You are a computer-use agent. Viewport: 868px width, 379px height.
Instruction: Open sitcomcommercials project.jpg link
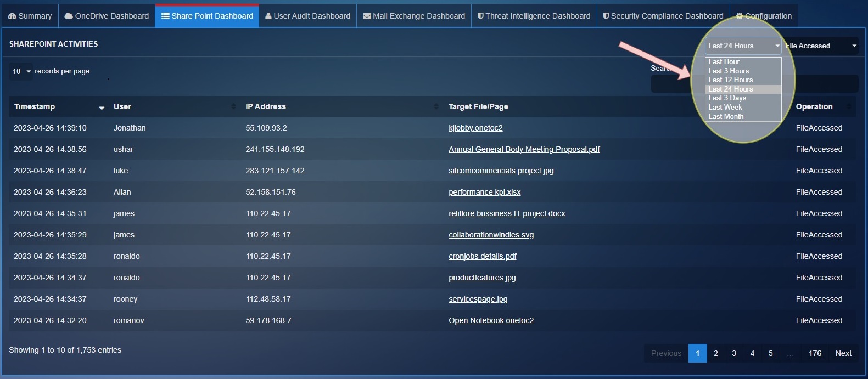[x=501, y=171]
